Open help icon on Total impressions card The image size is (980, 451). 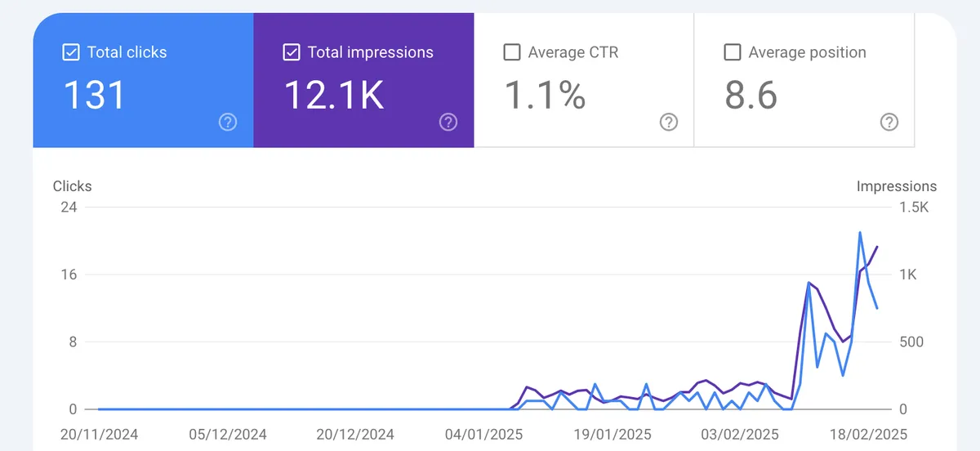448,123
